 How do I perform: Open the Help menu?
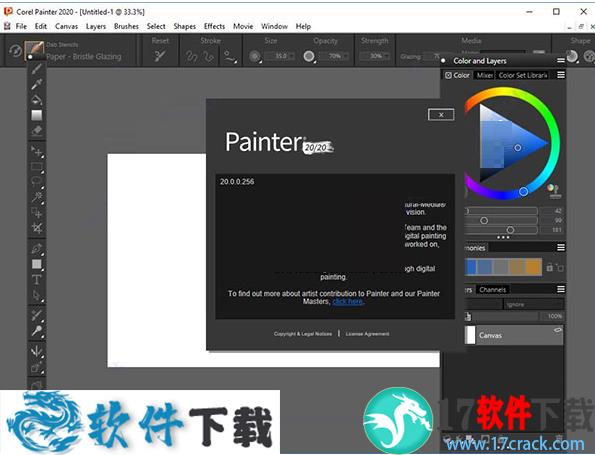303,26
